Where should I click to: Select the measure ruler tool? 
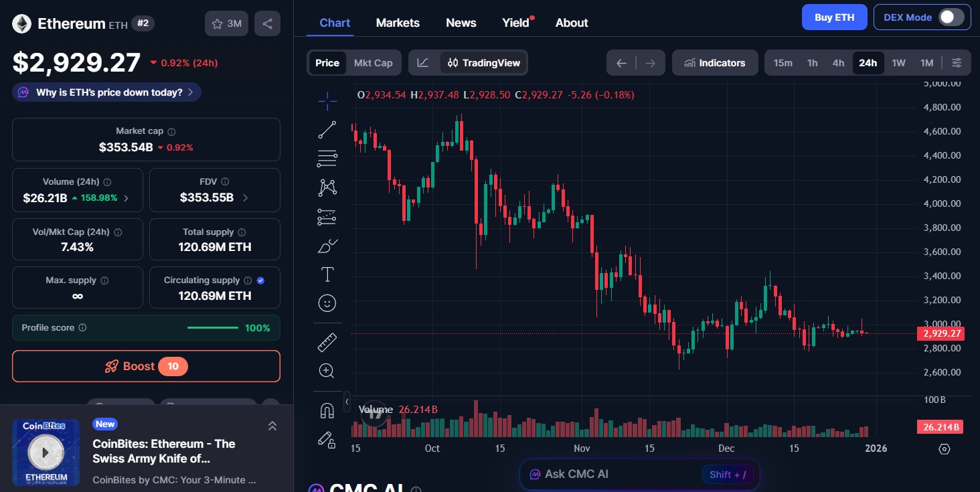[327, 341]
